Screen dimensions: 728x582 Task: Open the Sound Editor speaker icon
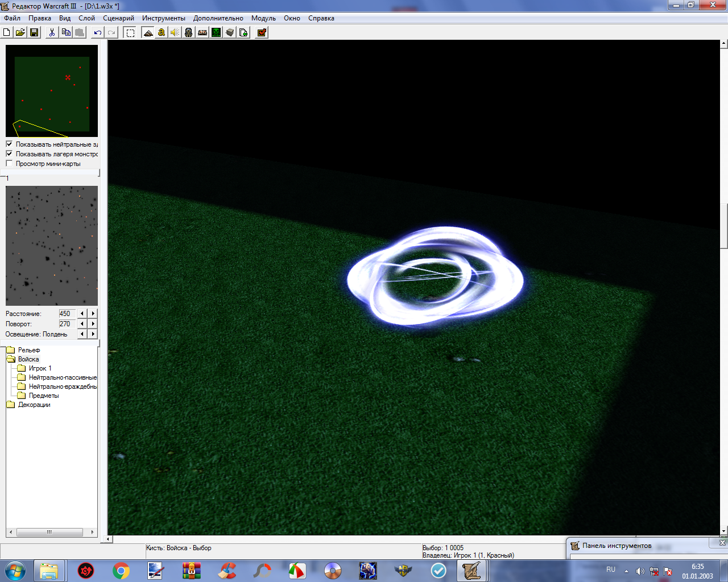click(175, 32)
